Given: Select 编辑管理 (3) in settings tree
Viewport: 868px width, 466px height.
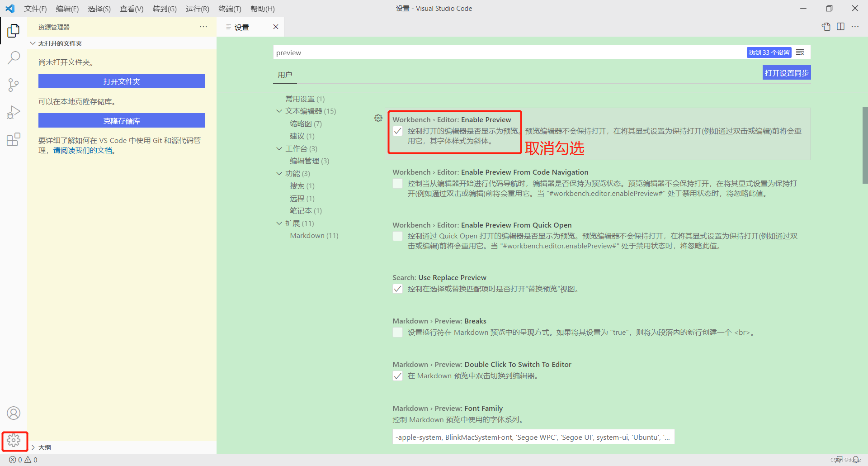Looking at the screenshot, I should tap(310, 161).
